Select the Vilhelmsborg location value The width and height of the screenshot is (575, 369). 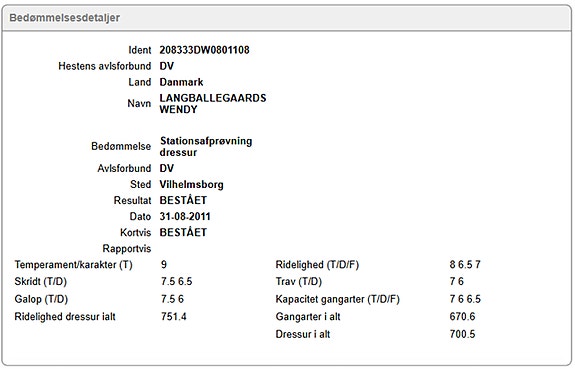coord(191,184)
